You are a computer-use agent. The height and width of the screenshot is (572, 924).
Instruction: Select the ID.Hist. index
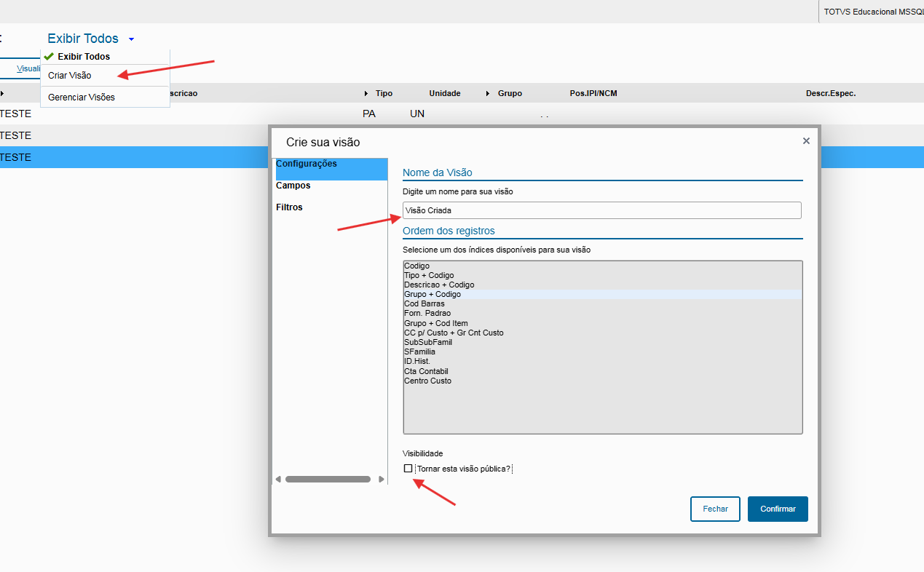(602, 362)
